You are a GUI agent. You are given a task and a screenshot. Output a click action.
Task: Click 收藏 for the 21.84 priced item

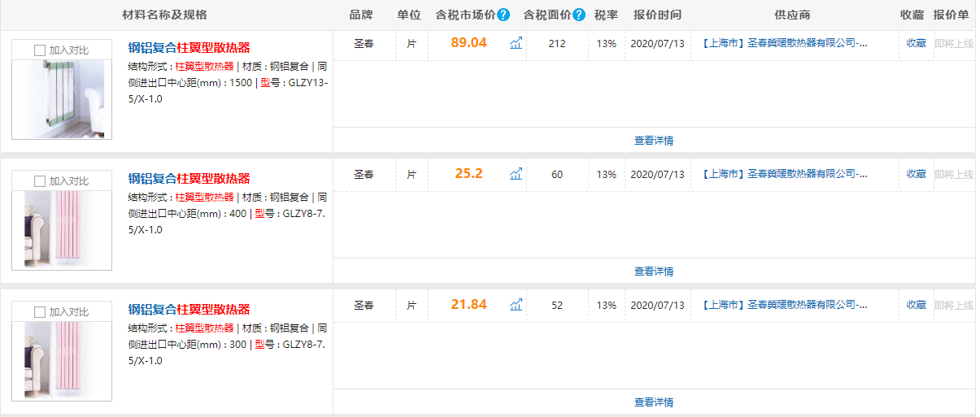pos(917,305)
